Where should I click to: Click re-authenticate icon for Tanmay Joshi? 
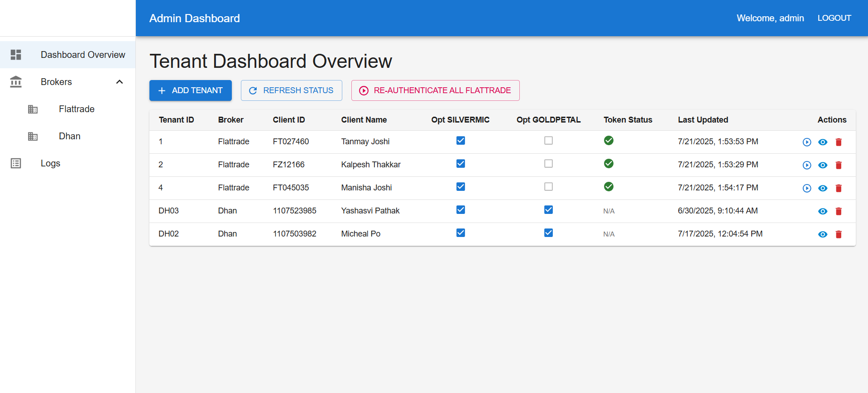(806, 142)
